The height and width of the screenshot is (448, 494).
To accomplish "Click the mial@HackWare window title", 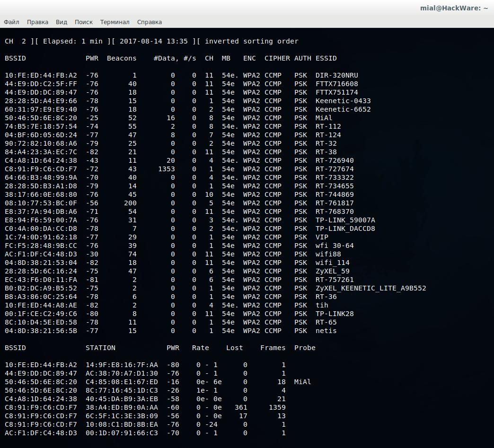I will click(453, 8).
